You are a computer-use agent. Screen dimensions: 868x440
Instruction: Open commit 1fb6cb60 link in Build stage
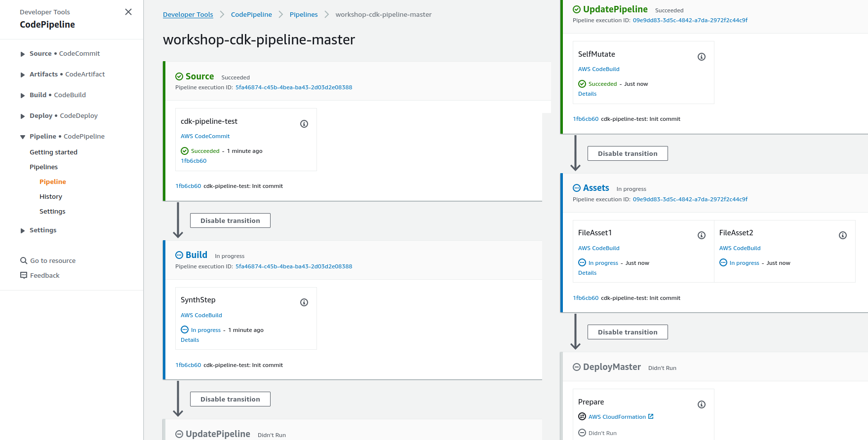click(188, 365)
